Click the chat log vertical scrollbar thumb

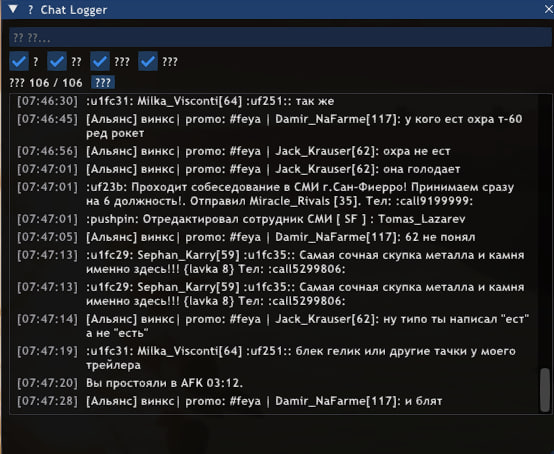545,390
